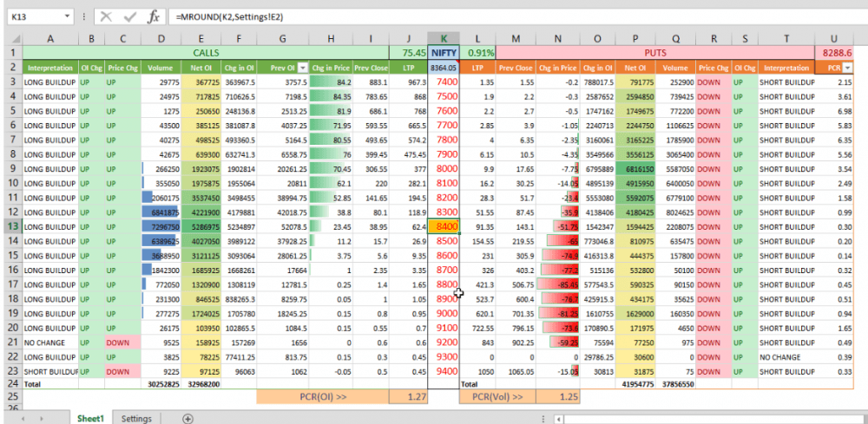
Task: Select row 13 header
Action: pos(11,226)
